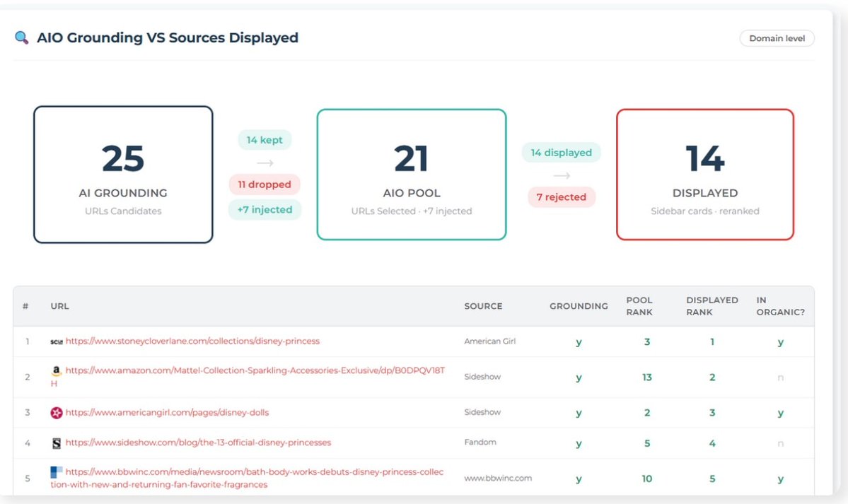Click the 11 dropped badge
The image size is (848, 504).
coord(265,184)
